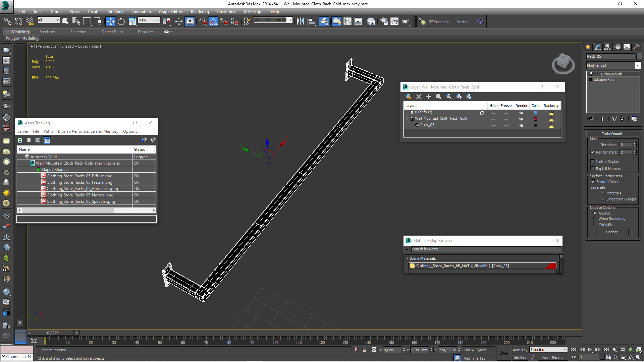Select the Always update option
Screen dimensions: 644x362
pyautogui.click(x=595, y=213)
